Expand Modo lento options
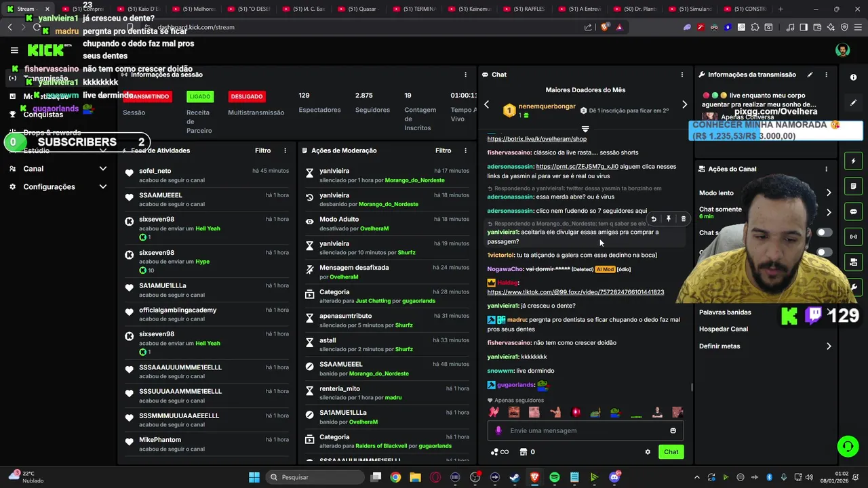 [829, 193]
